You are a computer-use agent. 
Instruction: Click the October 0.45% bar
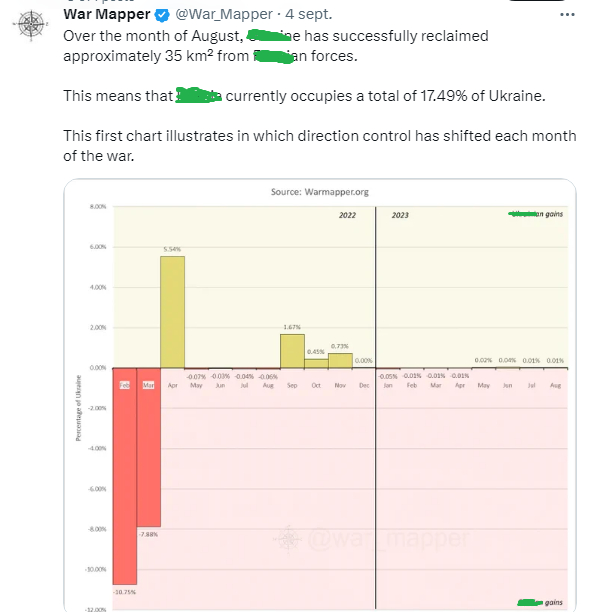316,363
